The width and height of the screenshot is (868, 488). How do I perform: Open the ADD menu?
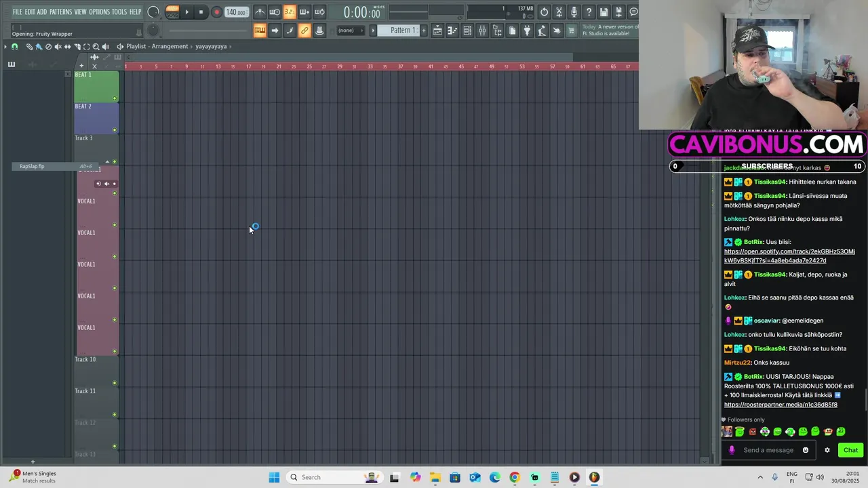42,12
